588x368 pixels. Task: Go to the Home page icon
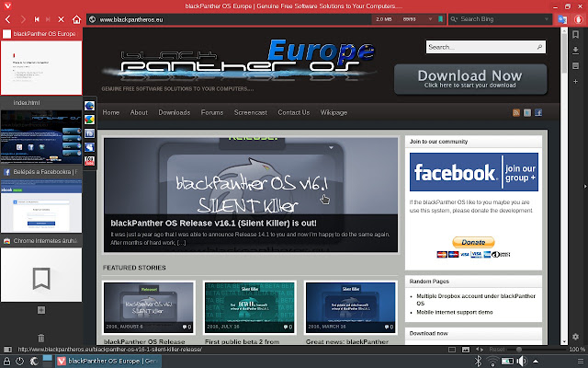[76, 19]
